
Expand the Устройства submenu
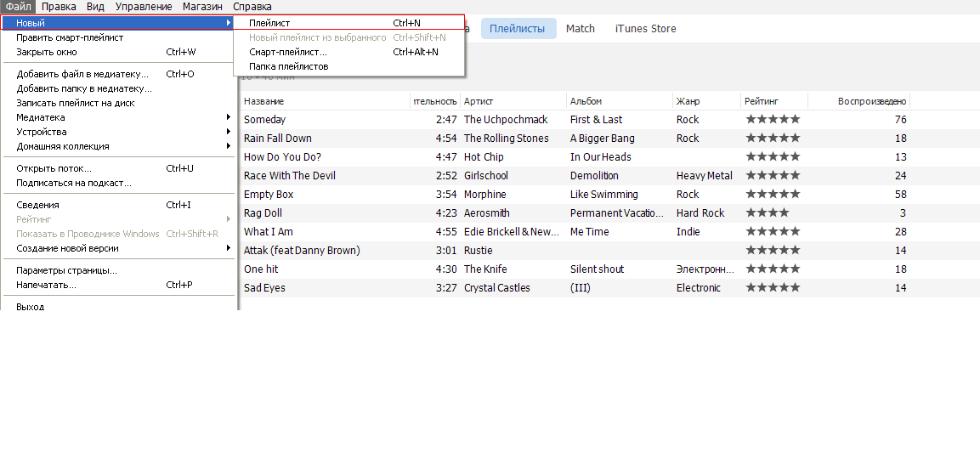click(118, 131)
